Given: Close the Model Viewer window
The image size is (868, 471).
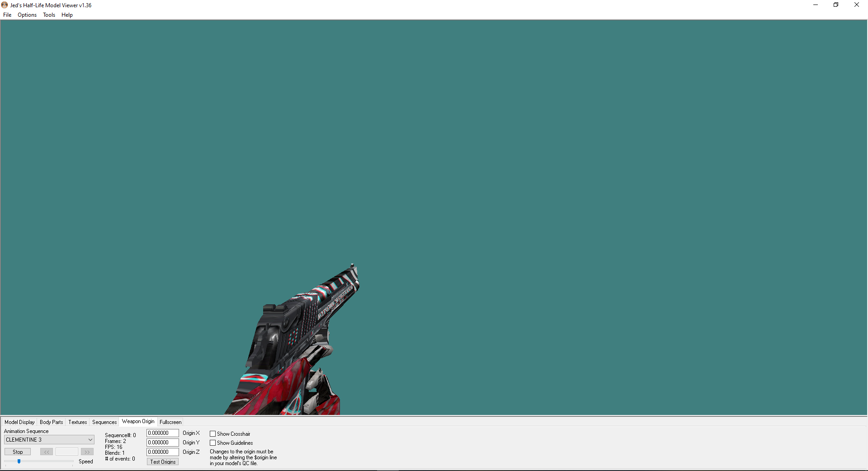Looking at the screenshot, I should pyautogui.click(x=857, y=5).
